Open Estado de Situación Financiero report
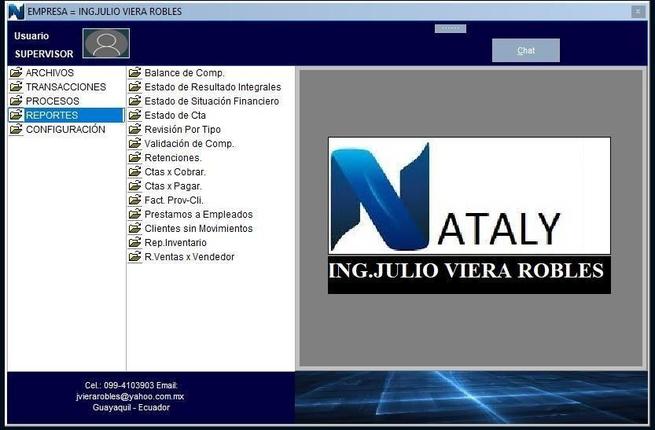The width and height of the screenshot is (655, 430). pos(211,101)
